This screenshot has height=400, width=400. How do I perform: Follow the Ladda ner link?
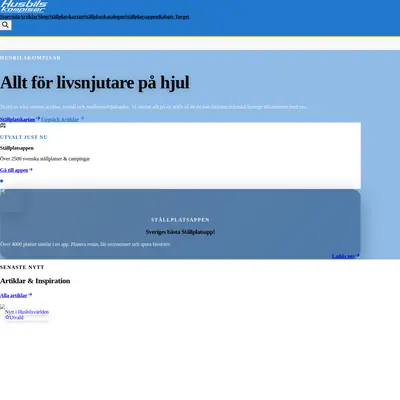346,256
